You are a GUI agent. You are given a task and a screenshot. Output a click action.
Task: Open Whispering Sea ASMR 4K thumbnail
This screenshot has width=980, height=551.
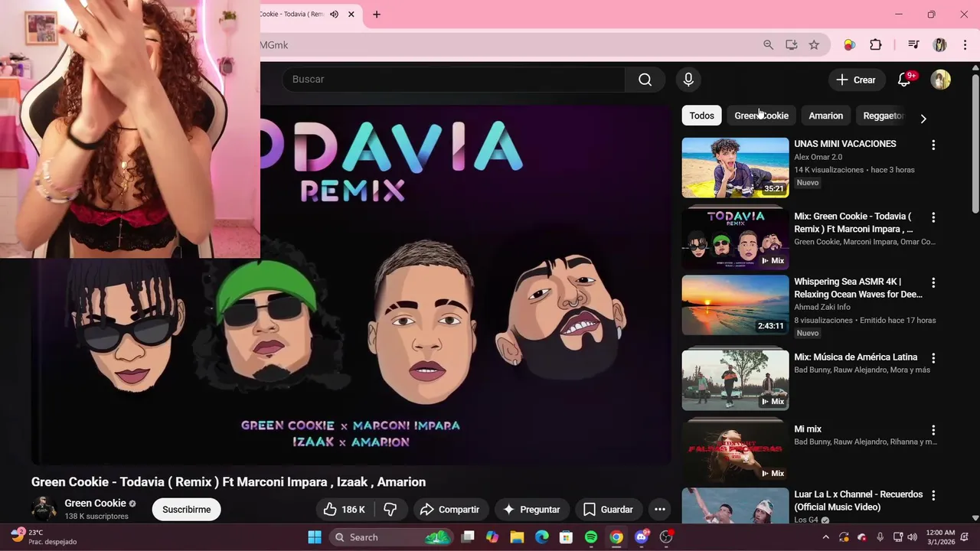click(x=735, y=305)
